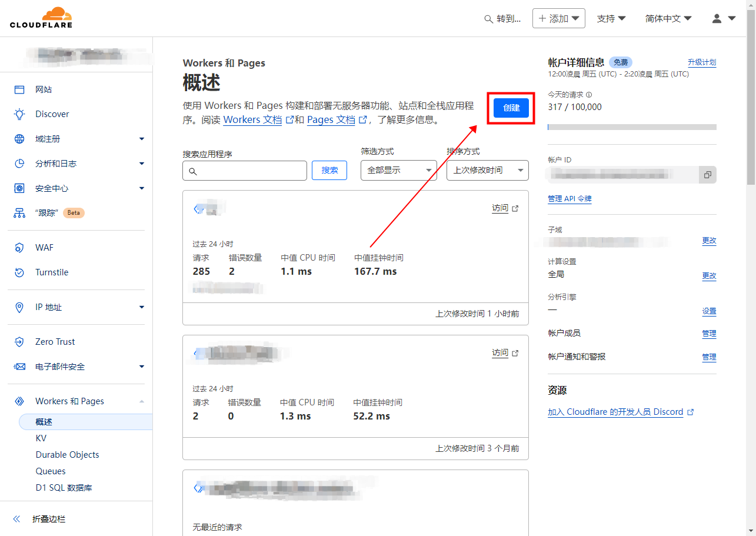Click the magnifier inside the app search box
This screenshot has width=756, height=536.
(194, 171)
